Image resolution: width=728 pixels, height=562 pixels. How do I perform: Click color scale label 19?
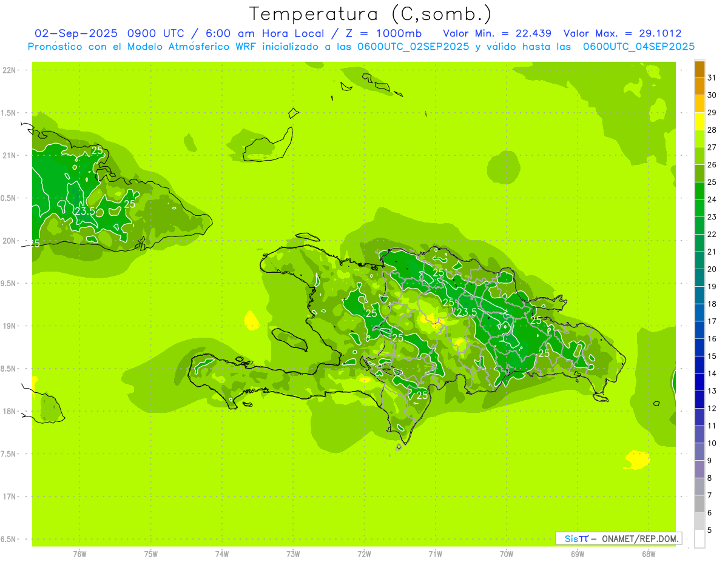click(x=712, y=287)
